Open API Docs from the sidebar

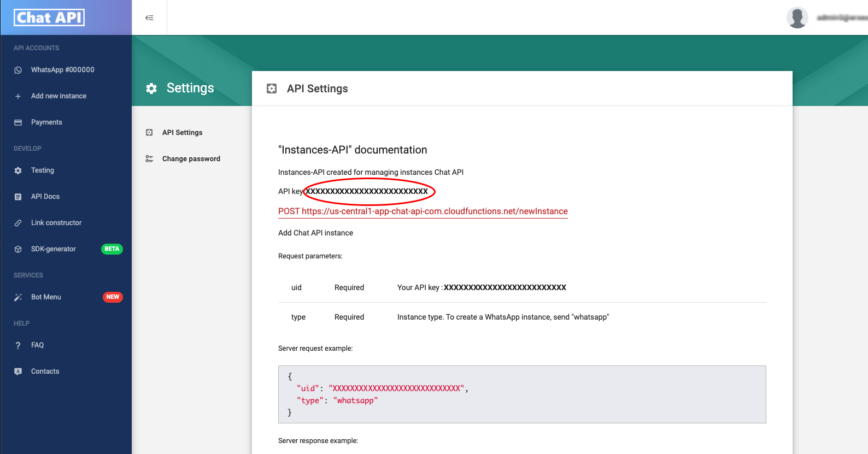[x=45, y=197]
